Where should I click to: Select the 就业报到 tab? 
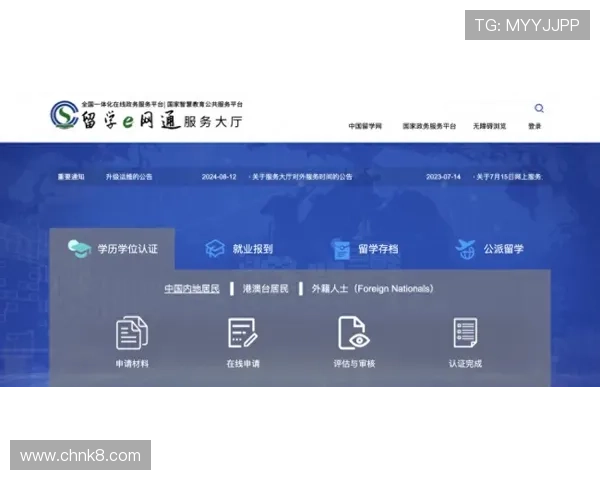point(239,249)
